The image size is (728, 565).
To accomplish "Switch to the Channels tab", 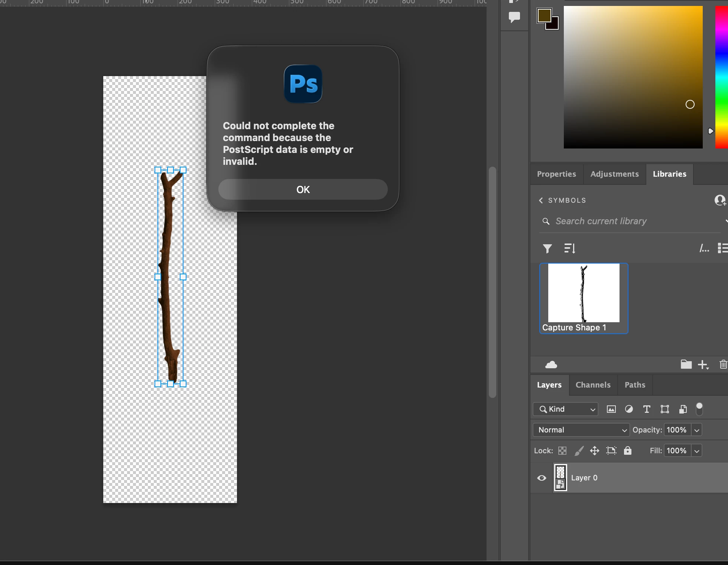I will pos(593,385).
